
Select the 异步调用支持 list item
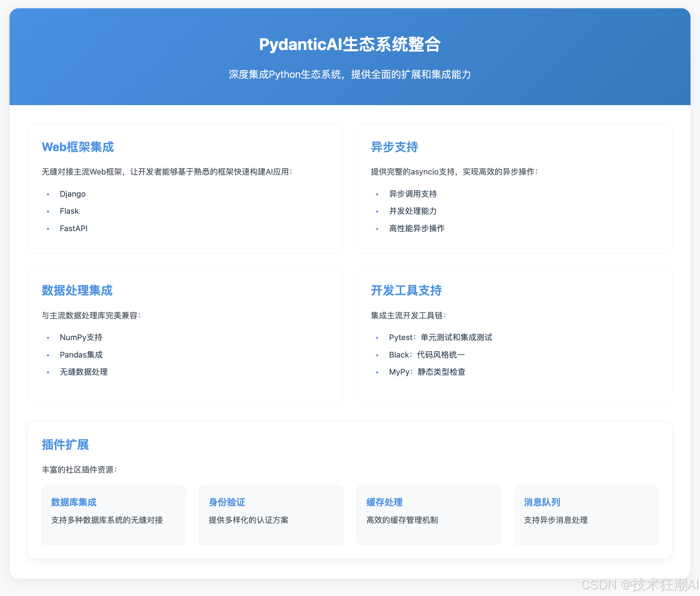[x=413, y=194]
